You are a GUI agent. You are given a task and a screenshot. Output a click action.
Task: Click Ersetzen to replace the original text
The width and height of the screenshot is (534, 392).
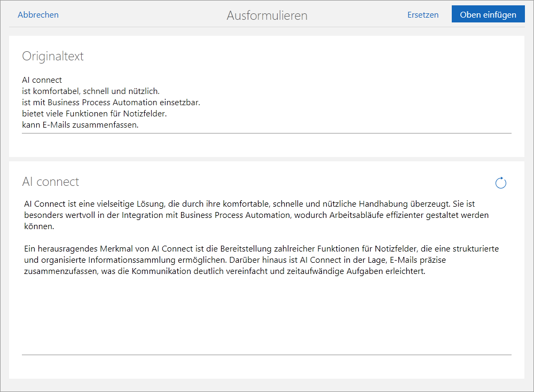(422, 15)
